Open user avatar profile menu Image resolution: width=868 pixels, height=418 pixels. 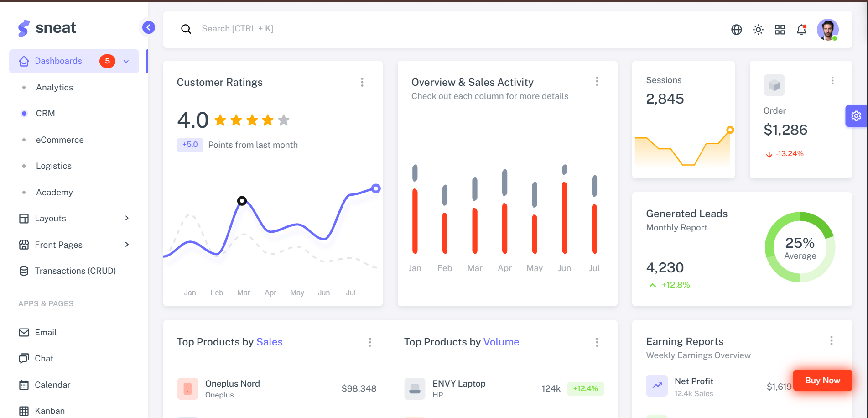coord(827,30)
